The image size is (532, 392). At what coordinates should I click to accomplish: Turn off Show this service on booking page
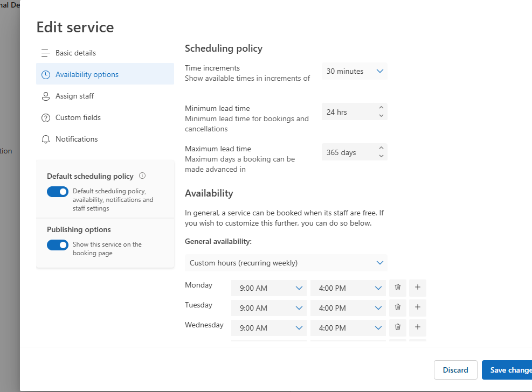(x=57, y=245)
